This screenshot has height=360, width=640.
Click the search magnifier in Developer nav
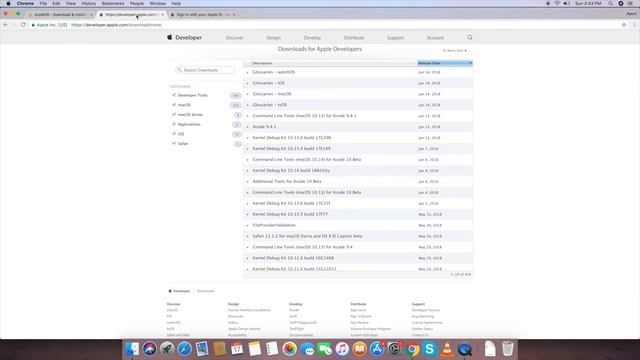(x=470, y=38)
